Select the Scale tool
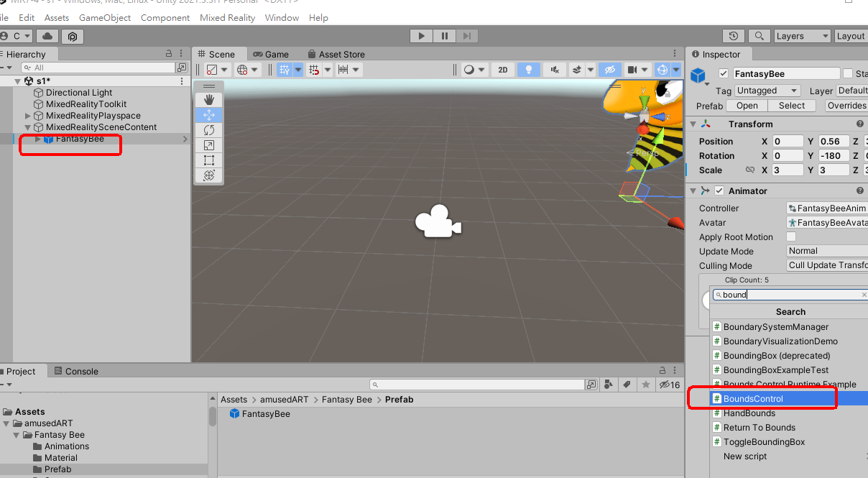 click(x=209, y=144)
